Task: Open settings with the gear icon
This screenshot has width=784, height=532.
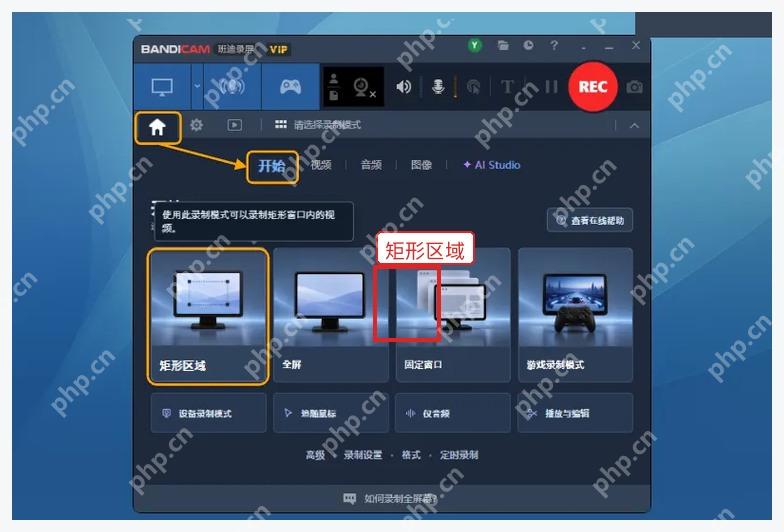Action: (196, 125)
